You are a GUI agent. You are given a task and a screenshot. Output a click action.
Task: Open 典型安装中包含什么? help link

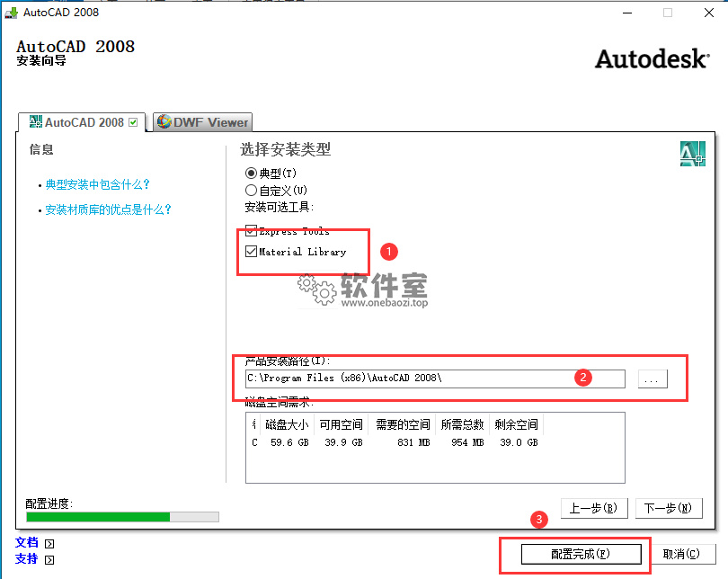97,185
